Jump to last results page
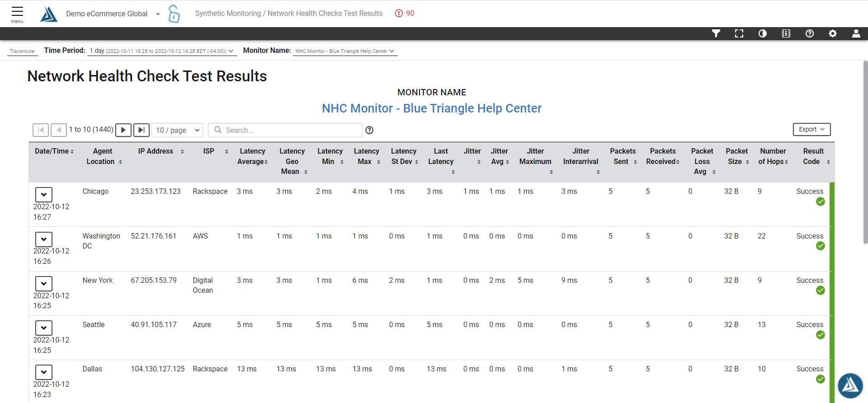This screenshot has height=403, width=868. (x=142, y=130)
